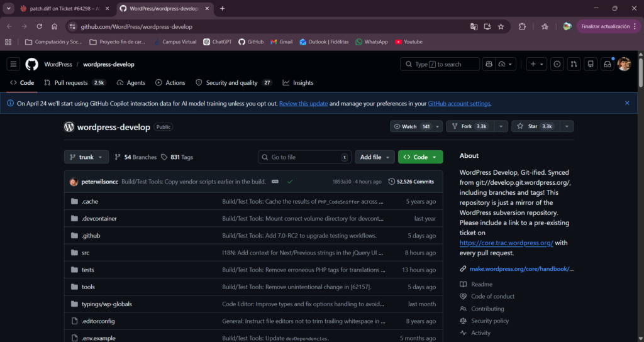Open Security policy link
644x342 pixels.
coord(489,321)
